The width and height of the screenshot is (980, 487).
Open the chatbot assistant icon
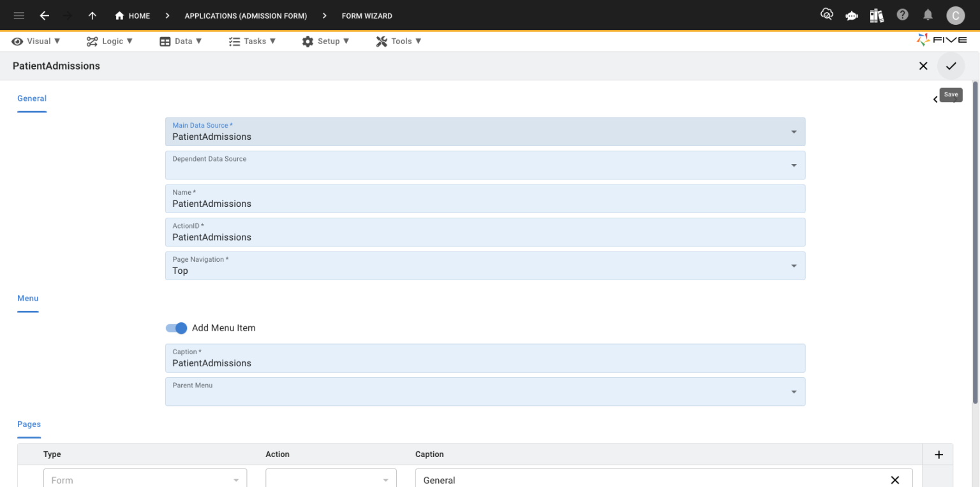pos(852,16)
